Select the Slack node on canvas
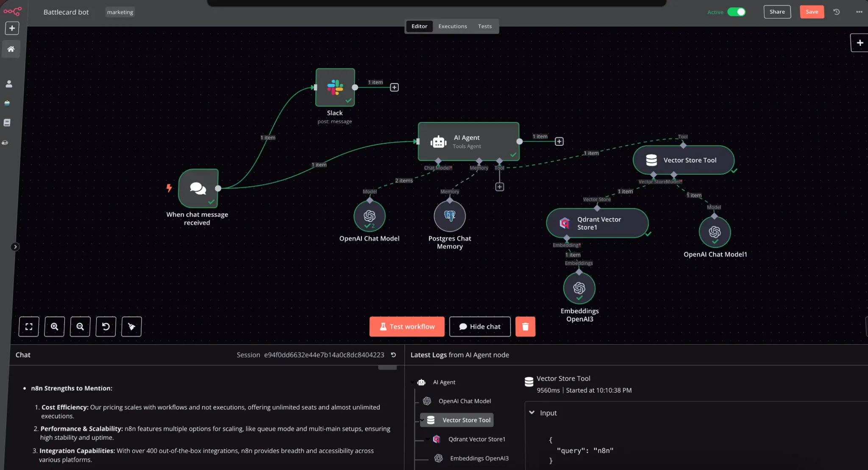The height and width of the screenshot is (470, 868). [x=335, y=87]
